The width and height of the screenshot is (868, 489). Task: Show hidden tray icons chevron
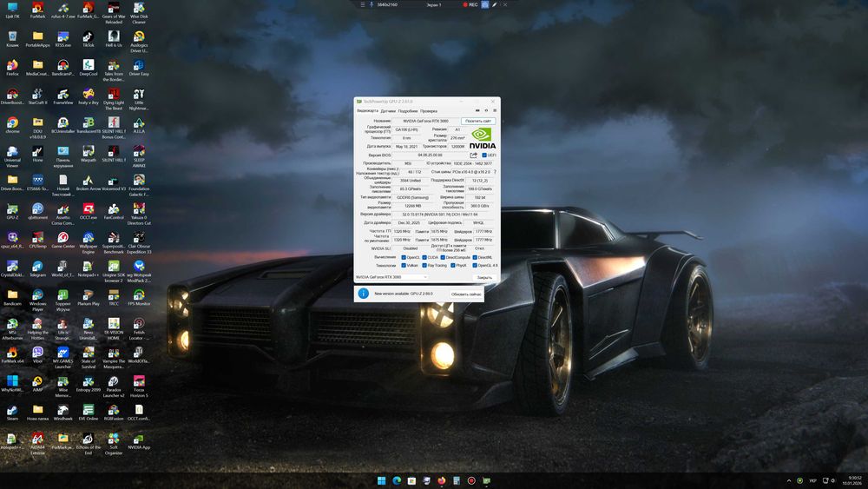(789, 480)
